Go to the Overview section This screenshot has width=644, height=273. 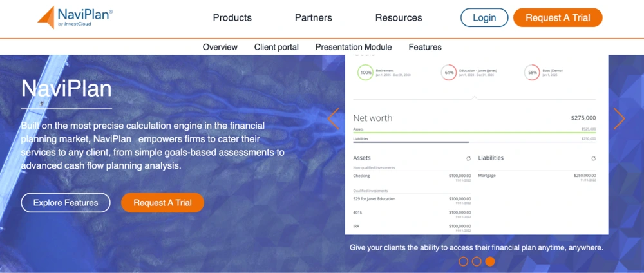(220, 47)
